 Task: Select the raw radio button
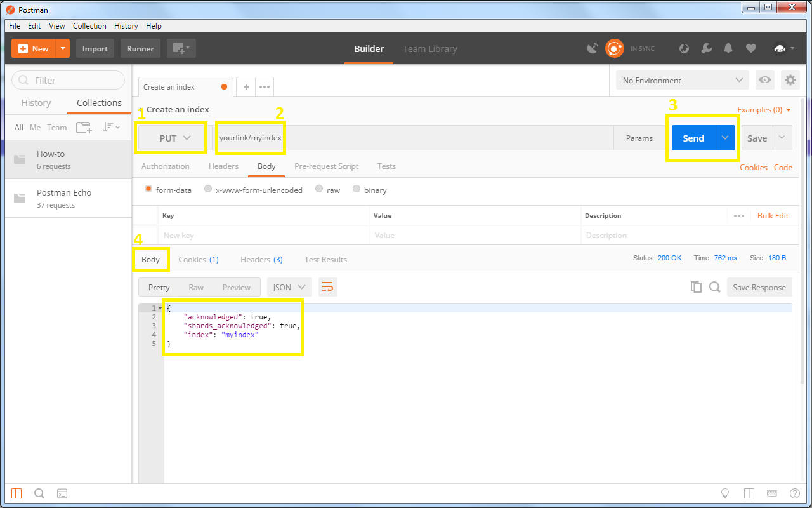pyautogui.click(x=319, y=189)
